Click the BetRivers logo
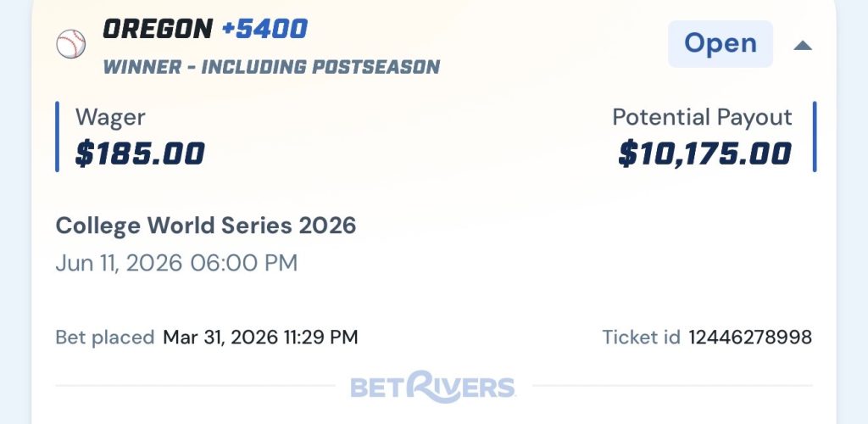 click(x=432, y=387)
